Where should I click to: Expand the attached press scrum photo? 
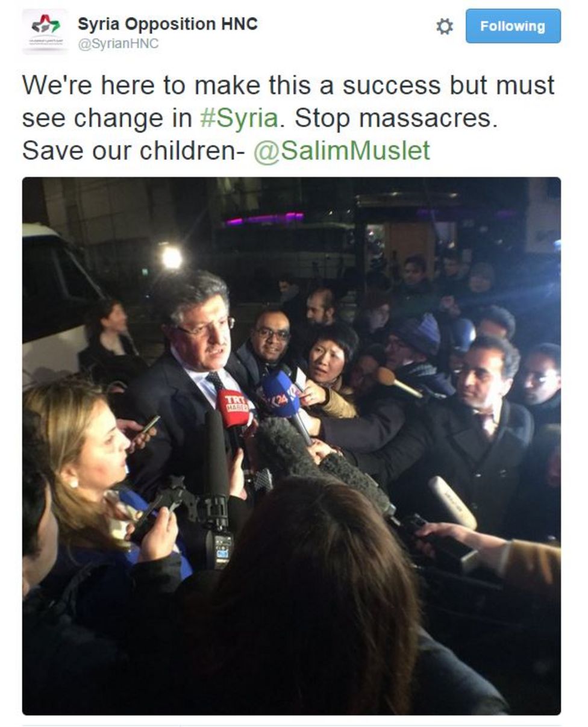(x=292, y=446)
